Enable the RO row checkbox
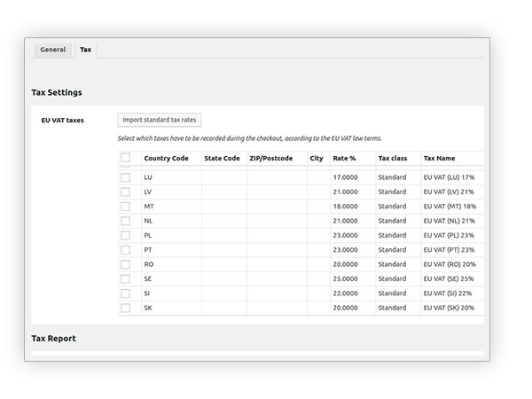 126,264
